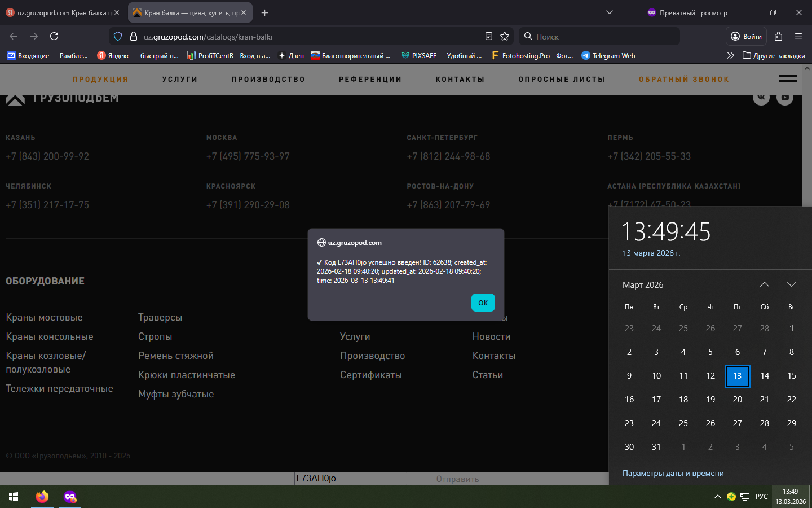Show previous month in calendar

point(764,284)
